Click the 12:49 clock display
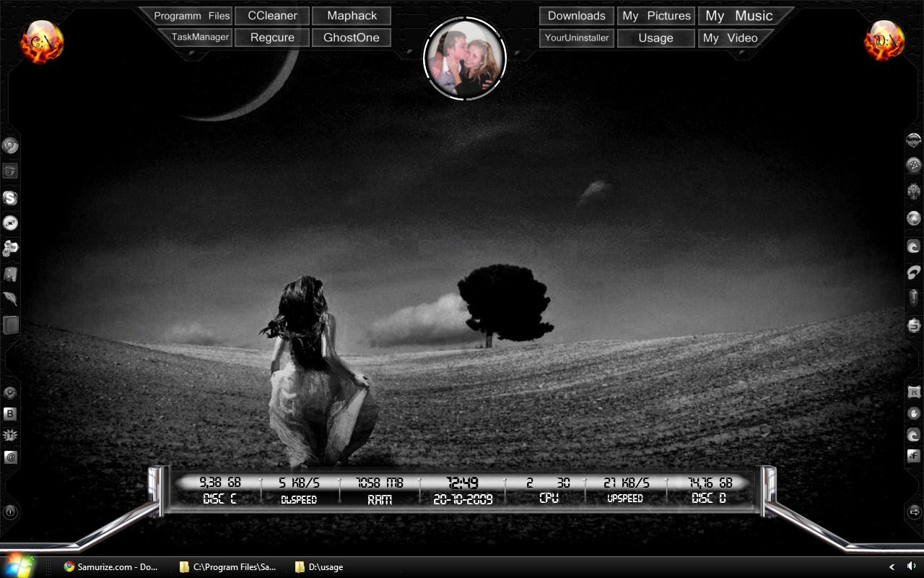924x578 pixels. 463,483
